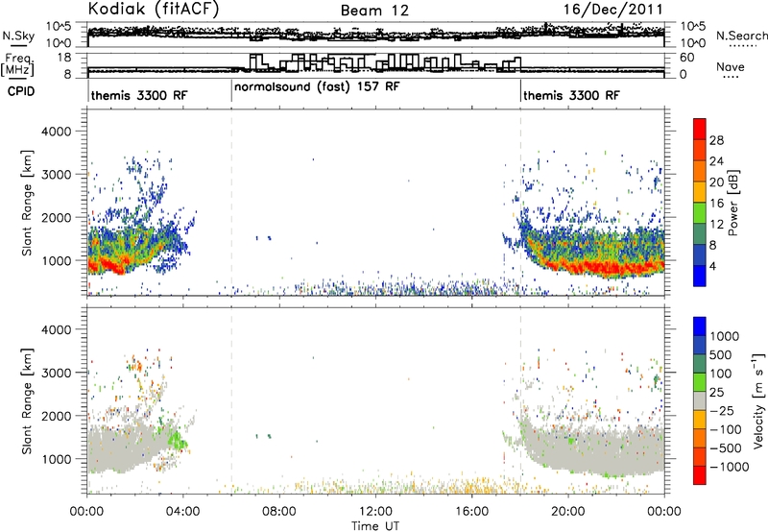Click the 'Time UT' axis title
The width and height of the screenshot is (768, 532).
(375, 526)
